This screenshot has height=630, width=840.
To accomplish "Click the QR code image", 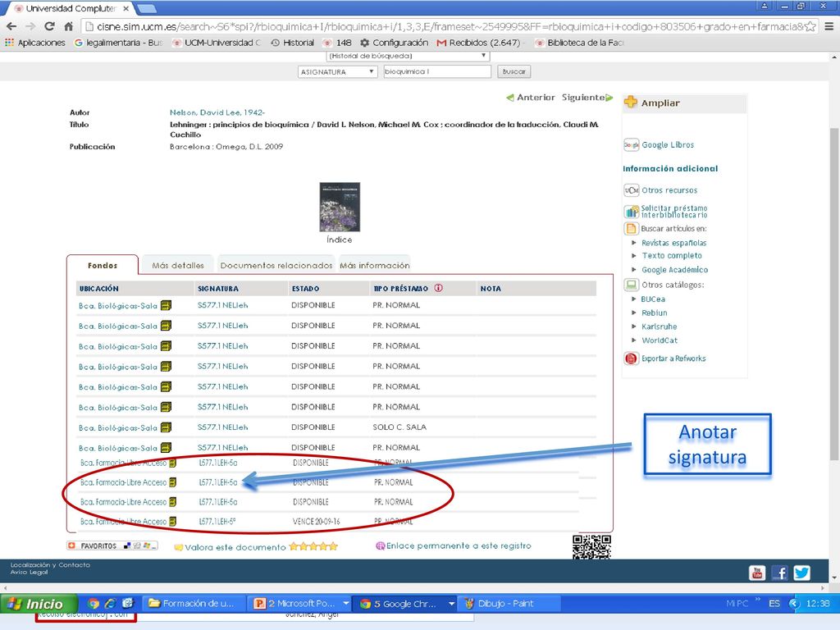I will [x=591, y=547].
